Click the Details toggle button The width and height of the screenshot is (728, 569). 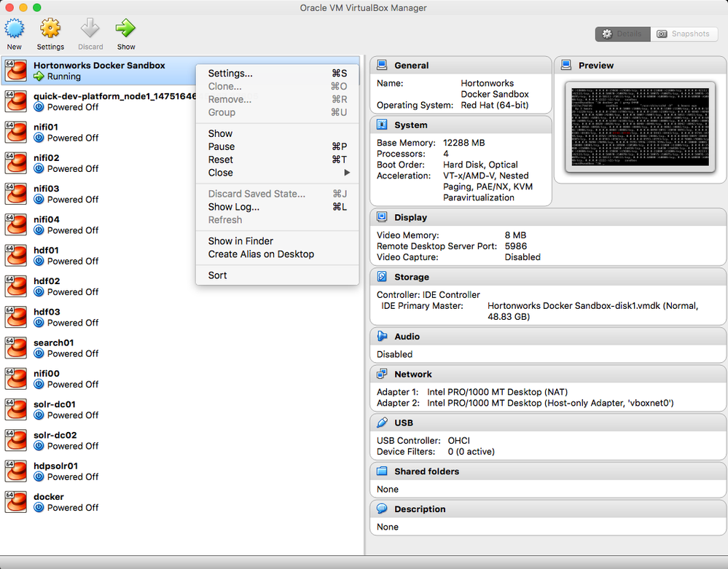[622, 34]
